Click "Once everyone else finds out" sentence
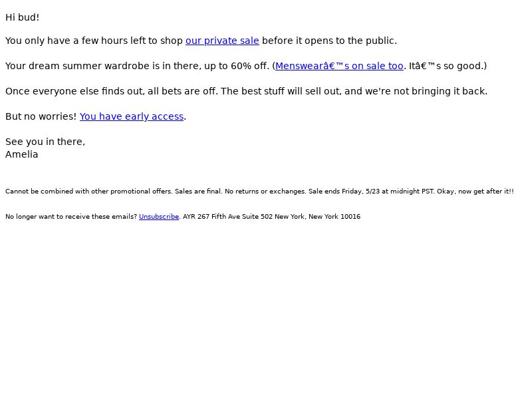This screenshot has height=399, width=532. (x=74, y=91)
